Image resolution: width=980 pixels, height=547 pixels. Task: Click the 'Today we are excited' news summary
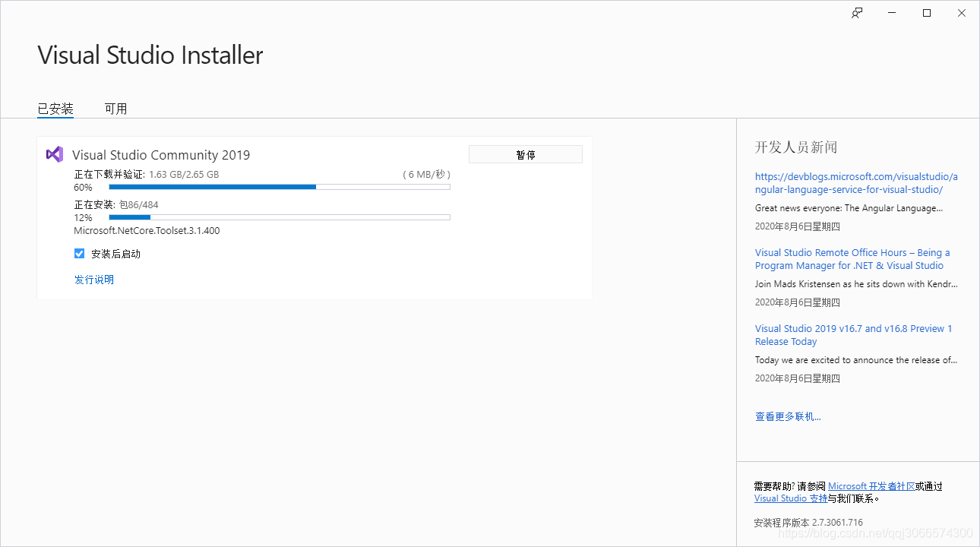tap(856, 359)
